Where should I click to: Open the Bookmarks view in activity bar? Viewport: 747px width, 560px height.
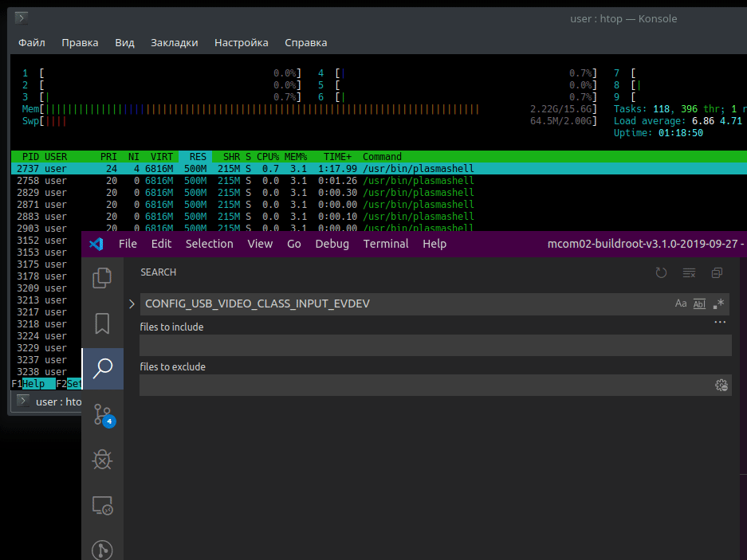tap(102, 323)
